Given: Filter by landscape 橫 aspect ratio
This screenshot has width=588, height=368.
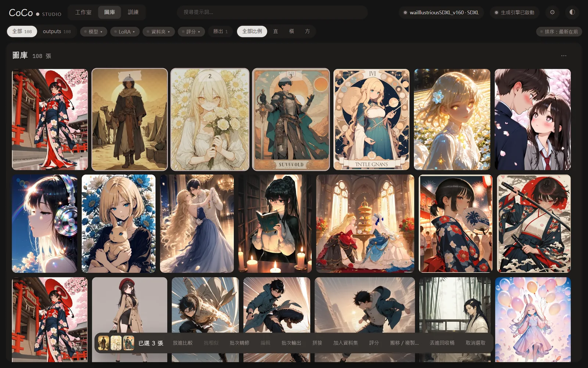Looking at the screenshot, I should [x=291, y=31].
